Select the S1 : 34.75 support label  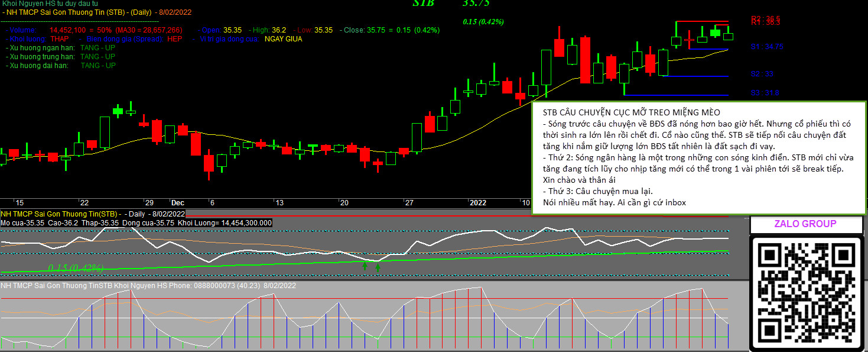(767, 47)
